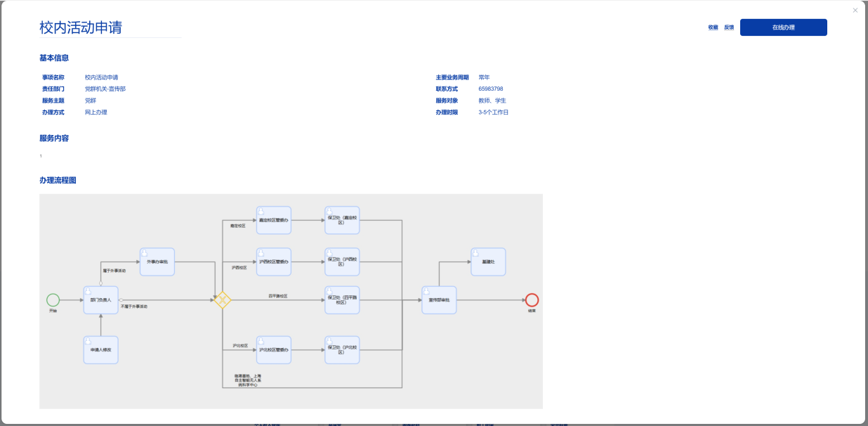Close the 校内活动申请 dialog
This screenshot has height=426, width=868.
(855, 11)
